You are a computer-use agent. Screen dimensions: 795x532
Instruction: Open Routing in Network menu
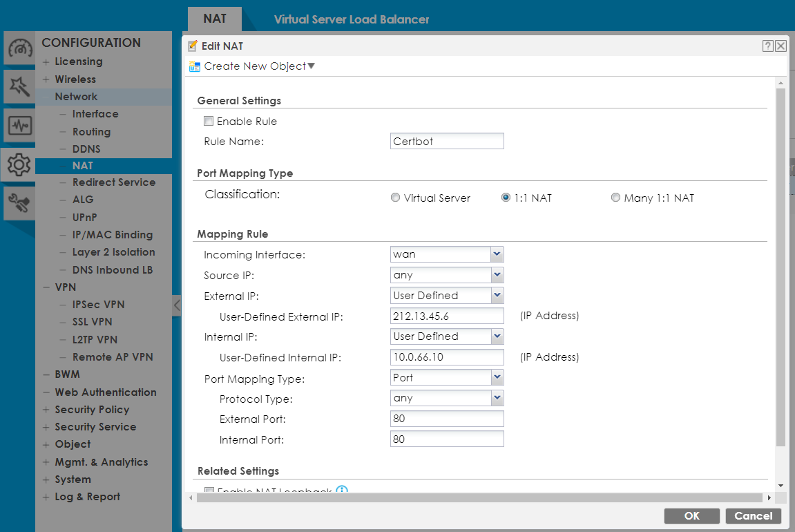coord(91,132)
